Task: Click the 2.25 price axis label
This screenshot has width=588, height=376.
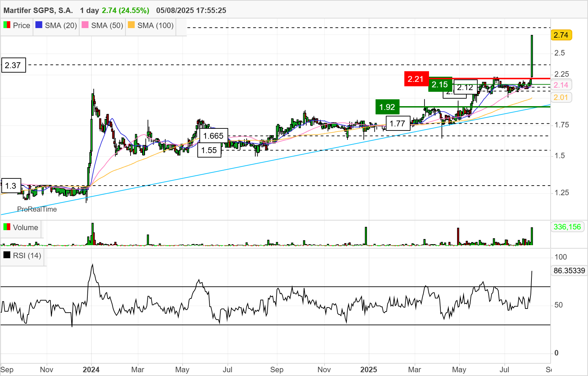Action: tap(562, 74)
